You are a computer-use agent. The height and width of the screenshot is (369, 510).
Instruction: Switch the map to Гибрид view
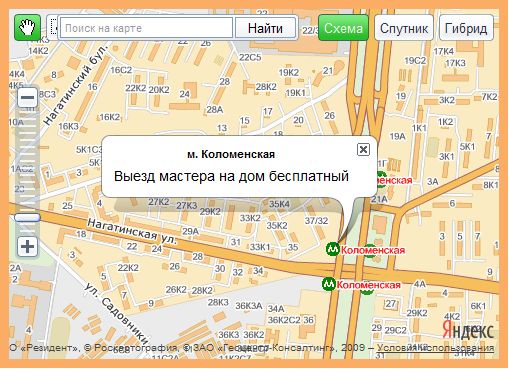pyautogui.click(x=466, y=28)
